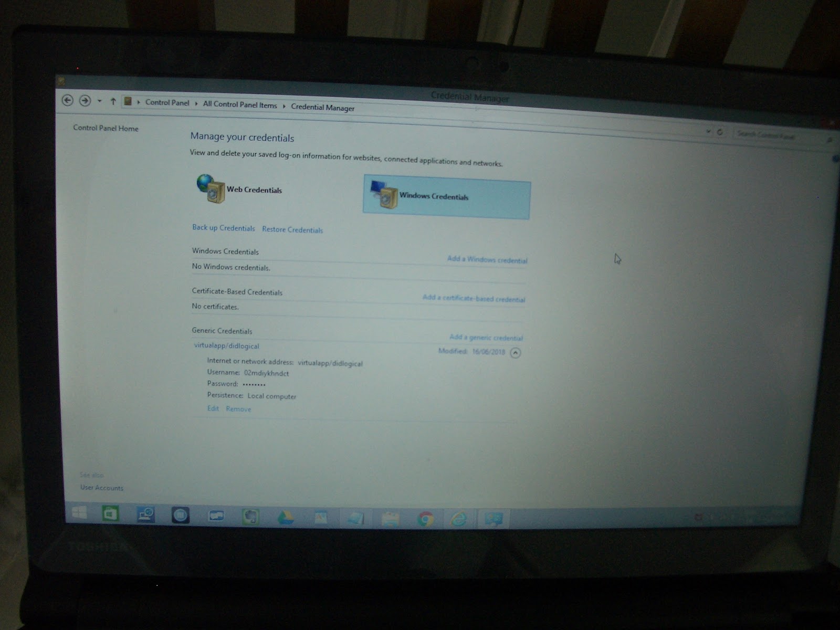840x630 pixels.
Task: Click the Search Control Panel field
Action: coord(783,136)
